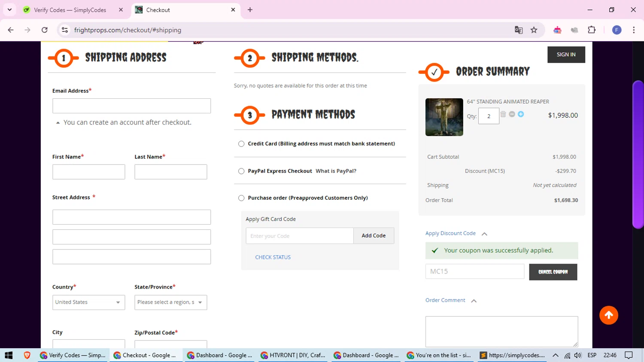Click the translate page icon
The height and width of the screenshot is (362, 644).
coord(519,30)
